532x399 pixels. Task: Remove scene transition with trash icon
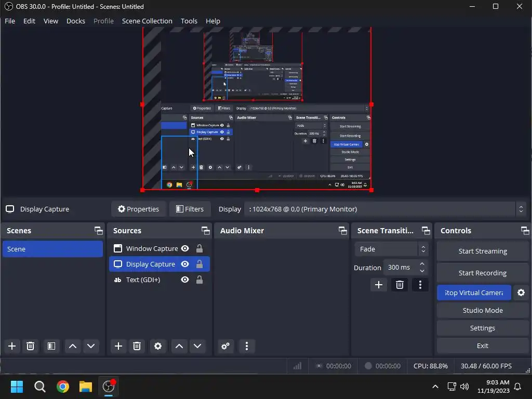click(400, 285)
